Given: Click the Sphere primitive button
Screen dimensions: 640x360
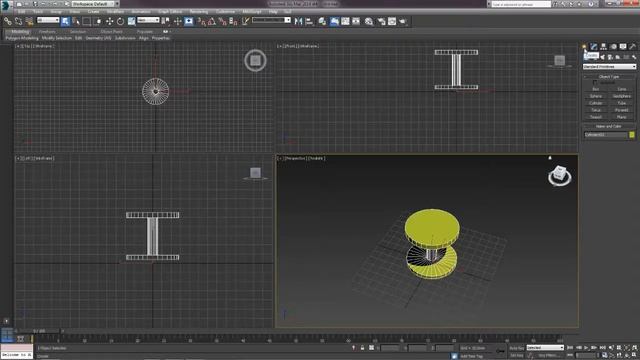Looking at the screenshot, I should tap(596, 96).
